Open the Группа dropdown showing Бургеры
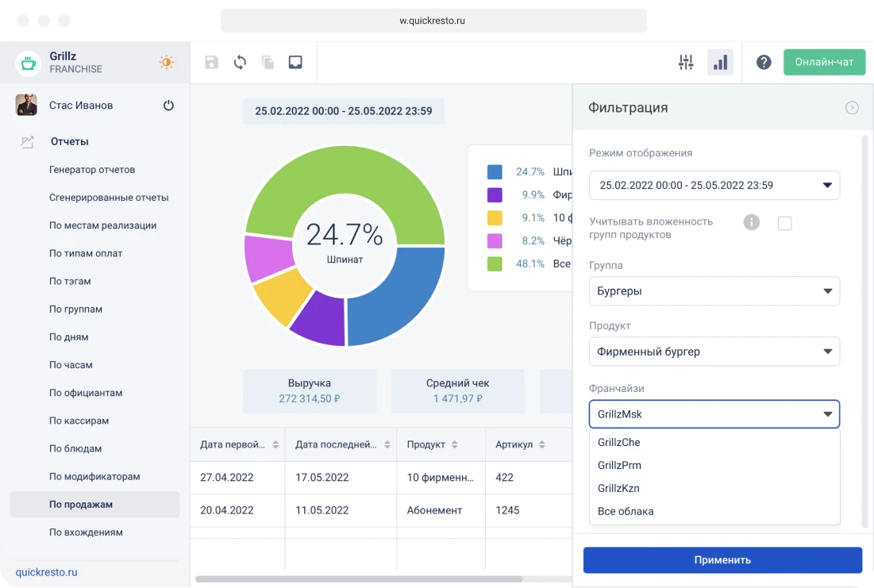This screenshot has width=874, height=588. point(714,290)
